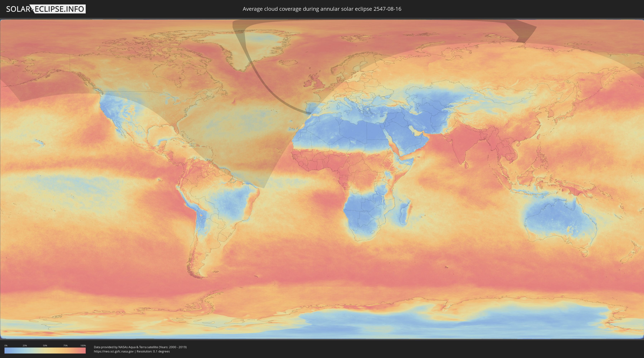
Task: Click the world cloud coverage map
Action: pyautogui.click(x=322, y=179)
